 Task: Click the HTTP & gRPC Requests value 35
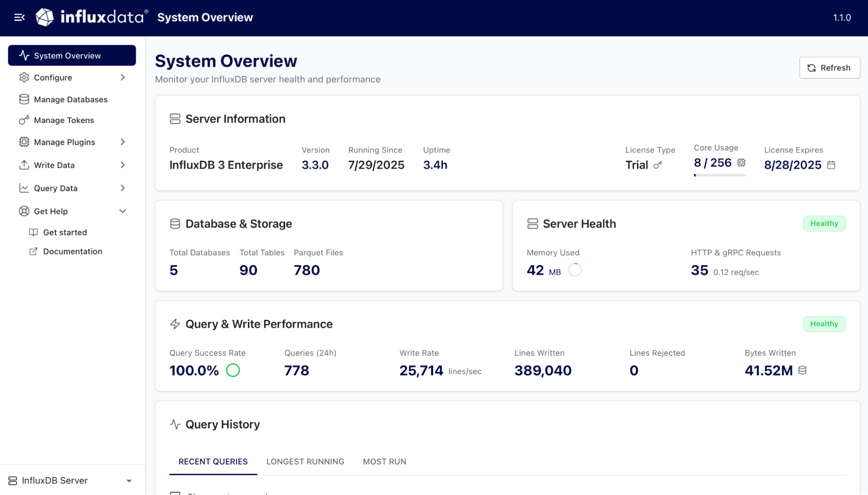(x=700, y=270)
